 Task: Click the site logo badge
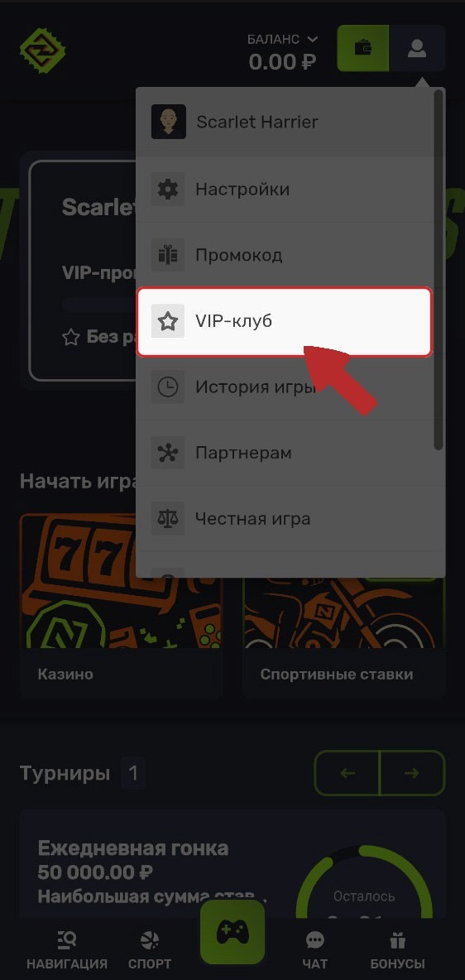pos(42,49)
